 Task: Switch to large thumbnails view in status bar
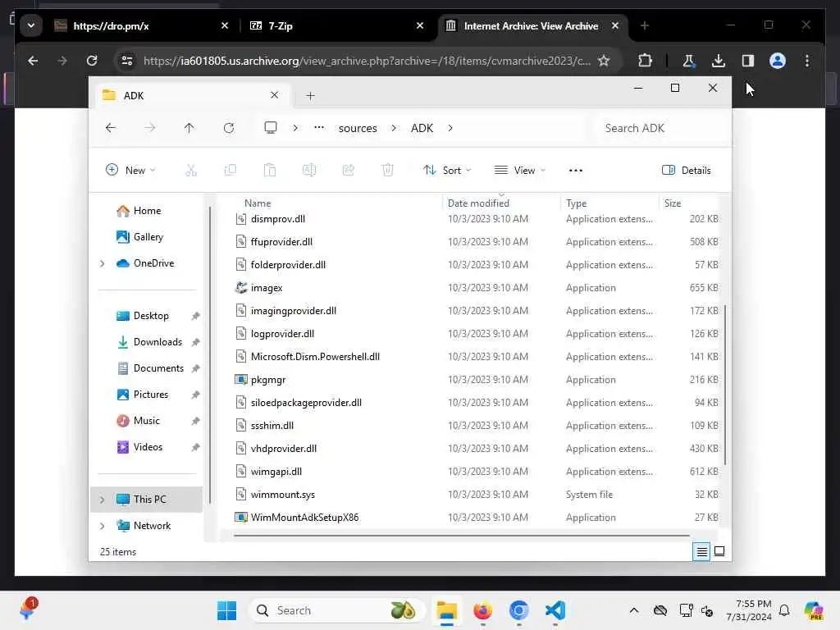[719, 551]
